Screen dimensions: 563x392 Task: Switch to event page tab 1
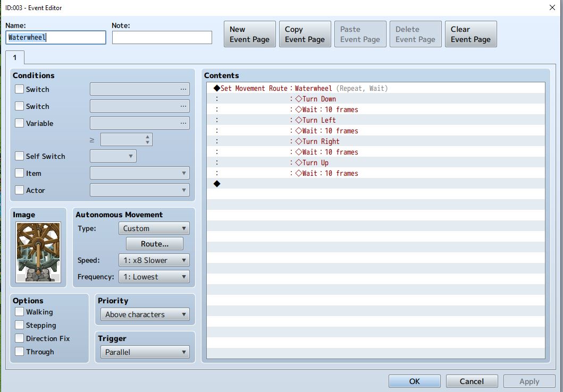click(15, 57)
